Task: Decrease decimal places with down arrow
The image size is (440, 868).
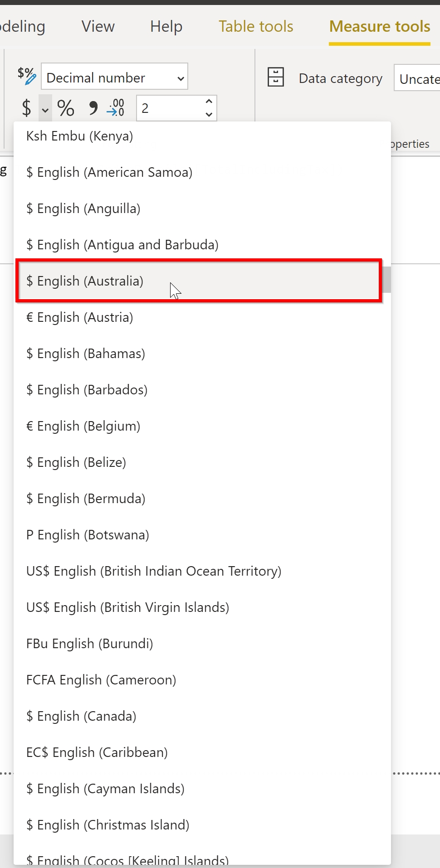Action: [209, 114]
